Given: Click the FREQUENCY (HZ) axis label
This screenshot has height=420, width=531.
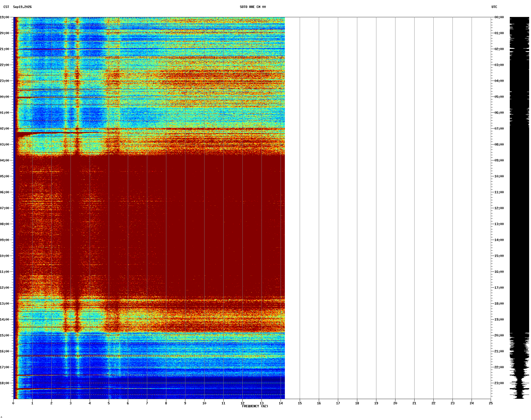Looking at the screenshot, I should [255, 406].
